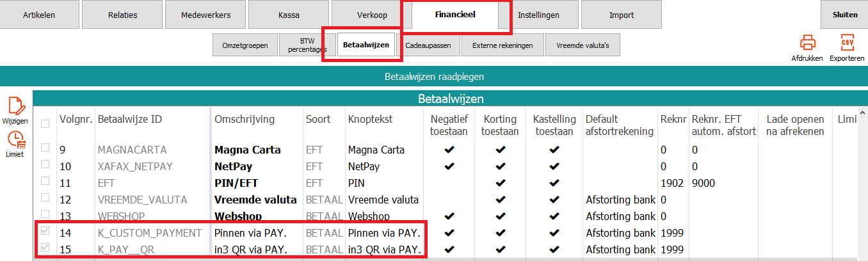Viewport: 868px width, 261px height.
Task: Toggle the select-all checkbox in table header
Action: point(44,123)
